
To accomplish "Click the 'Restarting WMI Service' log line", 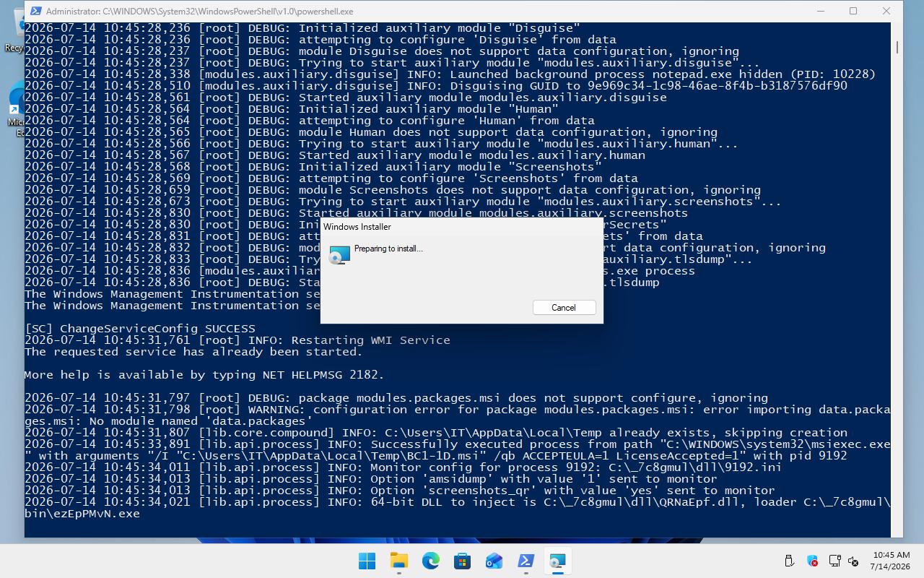I will pos(237,340).
